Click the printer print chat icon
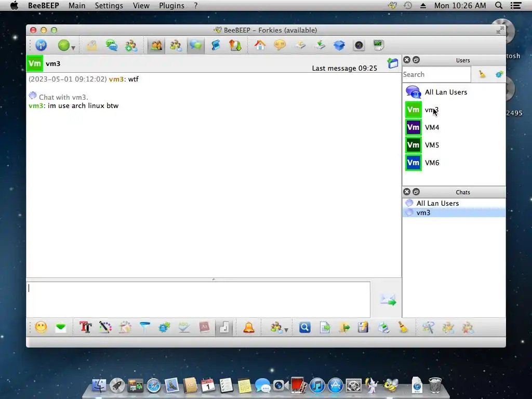This screenshot has height=399, width=532. 383,327
